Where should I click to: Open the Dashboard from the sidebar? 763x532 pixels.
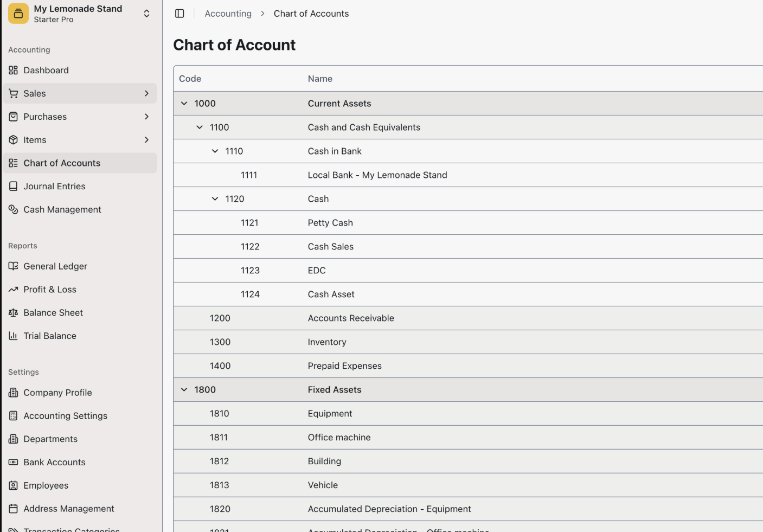[x=46, y=70]
